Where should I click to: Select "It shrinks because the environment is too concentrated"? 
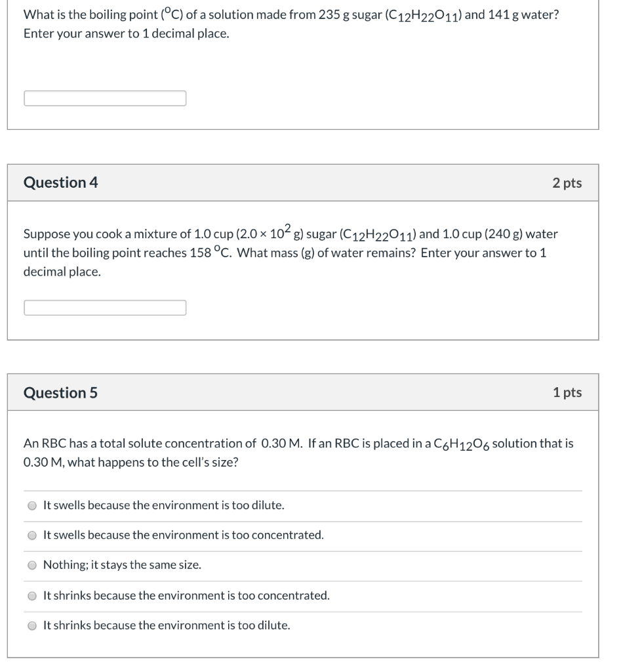pos(31,595)
